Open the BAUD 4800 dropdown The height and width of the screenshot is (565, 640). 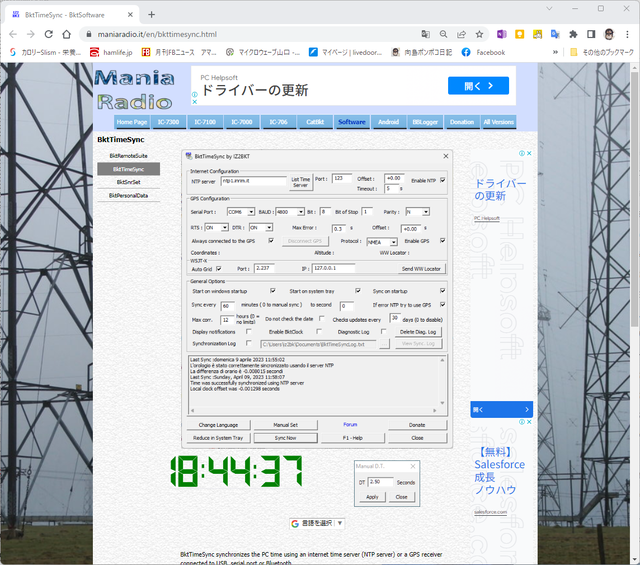point(290,212)
